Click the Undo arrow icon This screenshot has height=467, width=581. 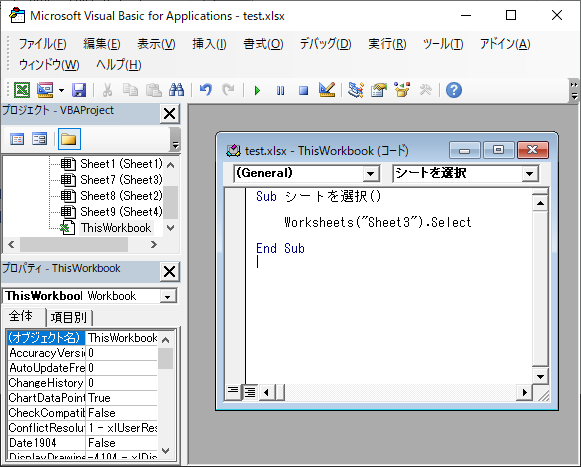(206, 90)
